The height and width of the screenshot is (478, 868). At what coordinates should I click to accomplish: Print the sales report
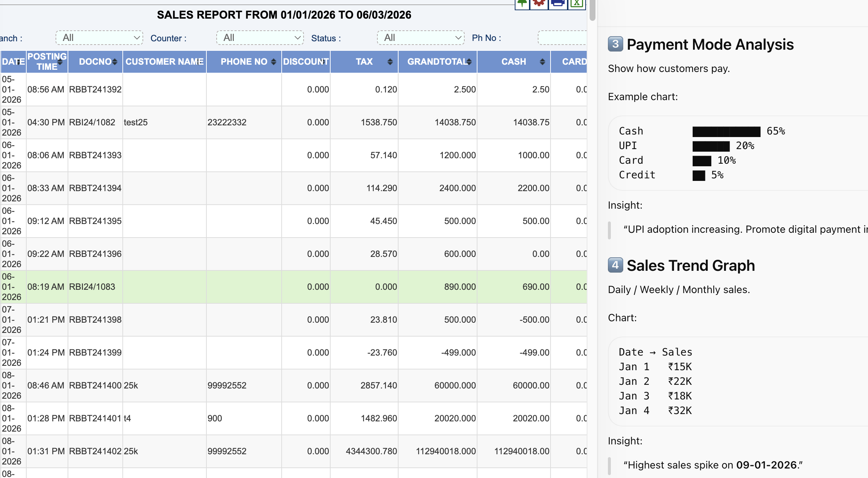point(557,4)
